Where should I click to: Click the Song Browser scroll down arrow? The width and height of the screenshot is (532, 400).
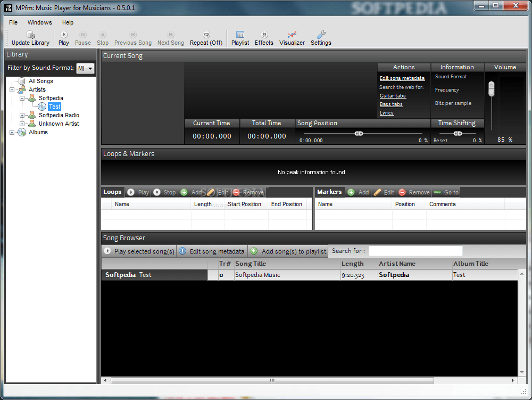522,372
